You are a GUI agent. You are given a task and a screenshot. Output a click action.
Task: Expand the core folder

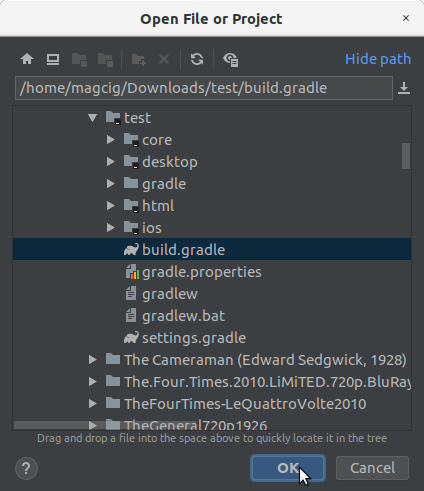(x=111, y=140)
